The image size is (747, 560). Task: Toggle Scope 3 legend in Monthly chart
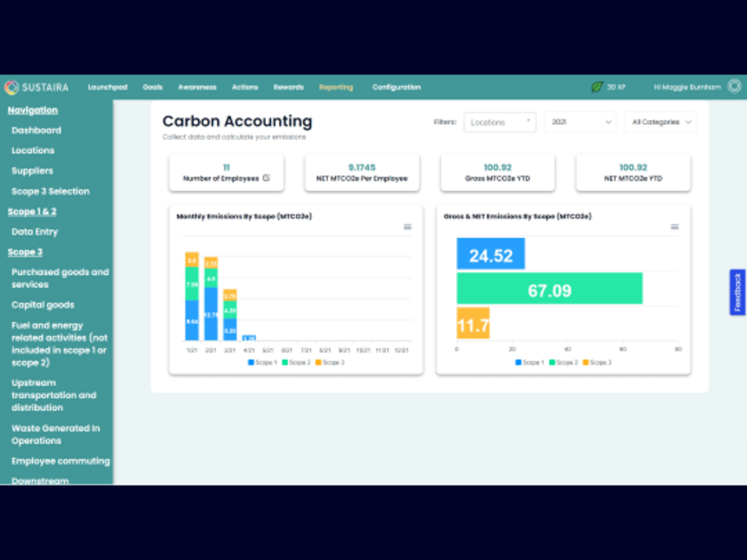click(330, 362)
